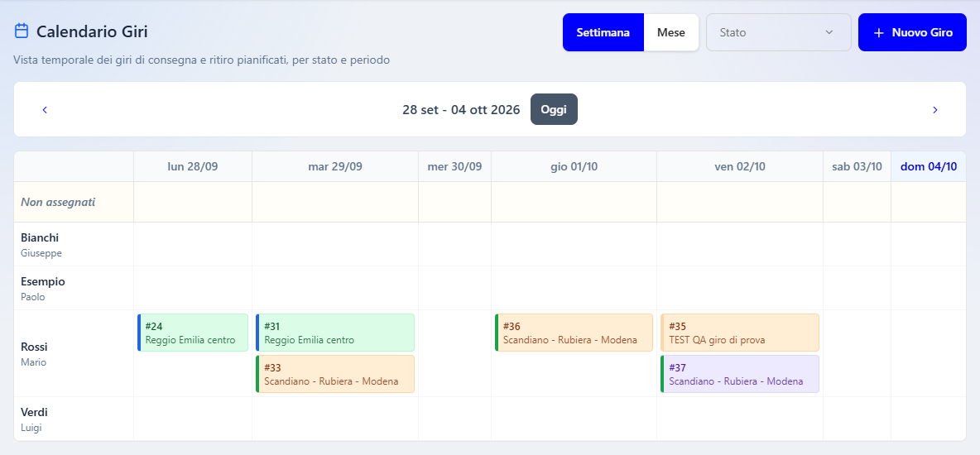Click the subtitle Vista temporale dei giri
Viewport: 980px width, 455px height.
(202, 60)
